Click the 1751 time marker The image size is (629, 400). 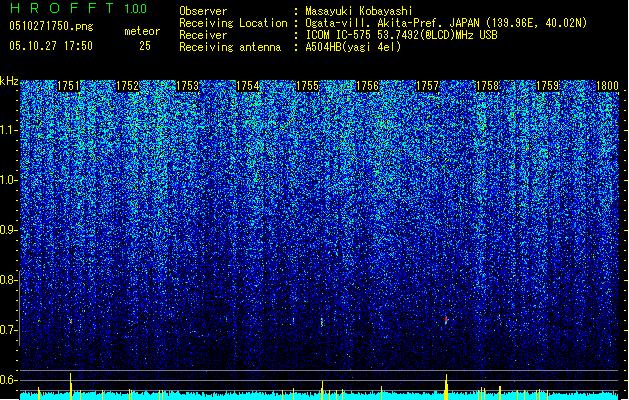click(x=69, y=86)
